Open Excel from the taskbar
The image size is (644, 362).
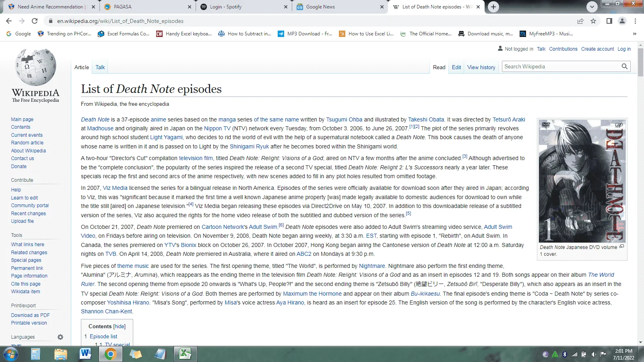(x=185, y=354)
